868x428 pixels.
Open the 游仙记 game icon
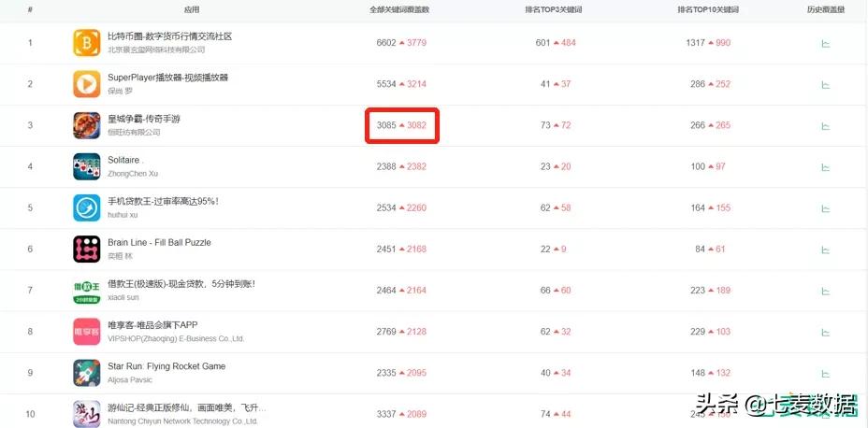point(87,414)
